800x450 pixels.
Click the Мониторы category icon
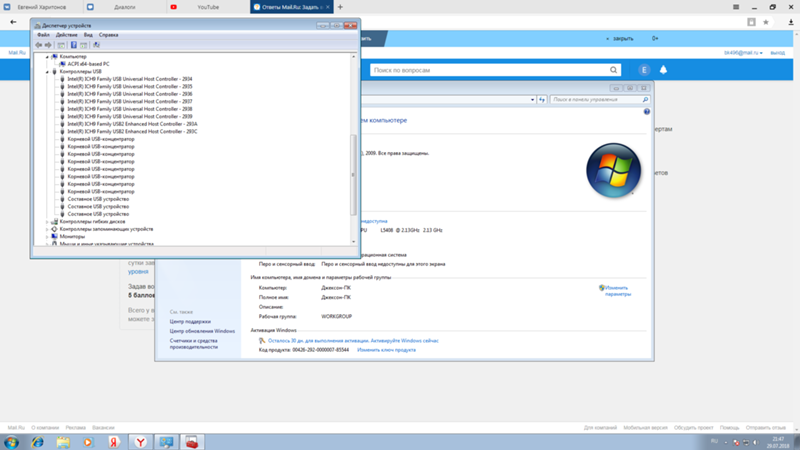[x=54, y=237]
